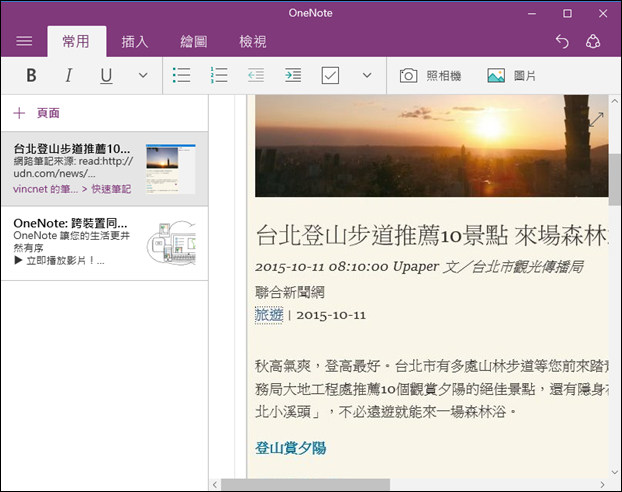Click the 立即播放影片 text
The height and width of the screenshot is (492, 622).
(x=60, y=261)
